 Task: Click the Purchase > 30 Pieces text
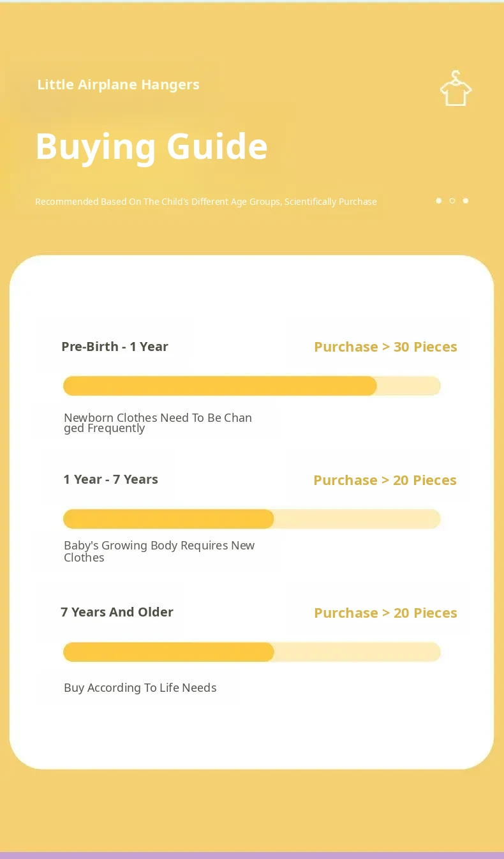tap(385, 347)
